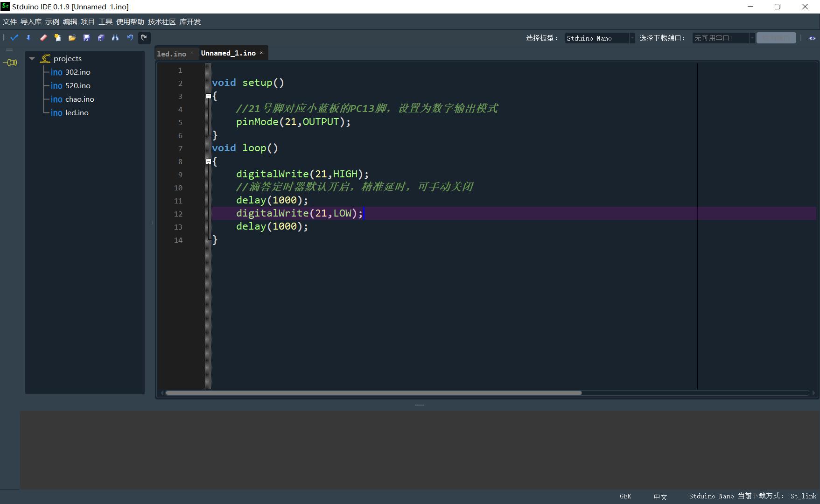
Task: Switch to the led.ino tab
Action: point(171,54)
